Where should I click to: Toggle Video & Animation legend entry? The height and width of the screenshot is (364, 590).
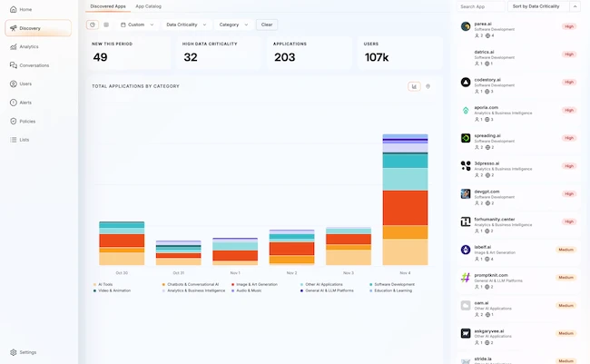pyautogui.click(x=112, y=290)
